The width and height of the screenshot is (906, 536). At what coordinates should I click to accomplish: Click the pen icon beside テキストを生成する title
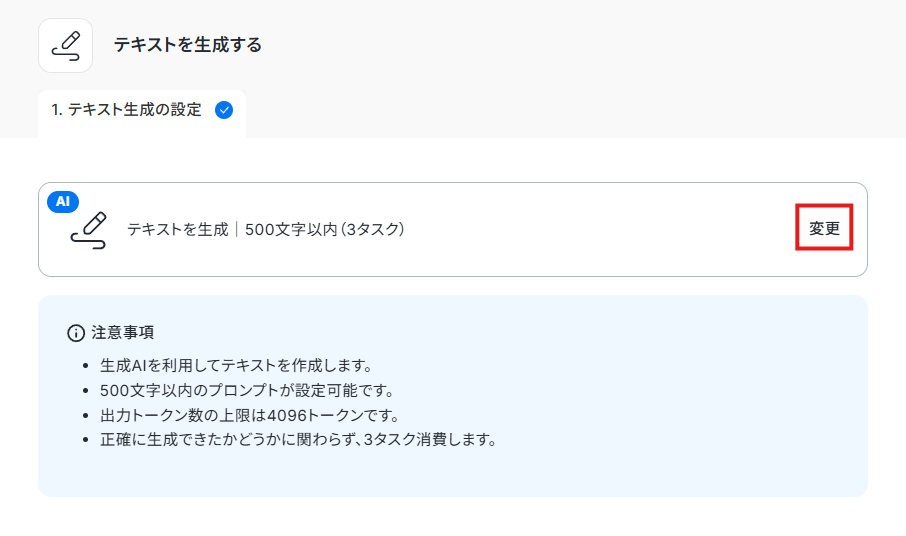pos(65,46)
